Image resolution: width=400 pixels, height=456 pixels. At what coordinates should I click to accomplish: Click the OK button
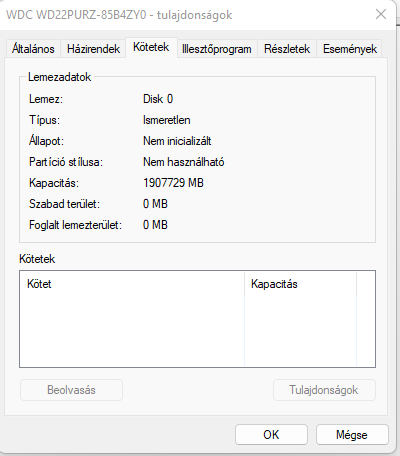pos(271,435)
